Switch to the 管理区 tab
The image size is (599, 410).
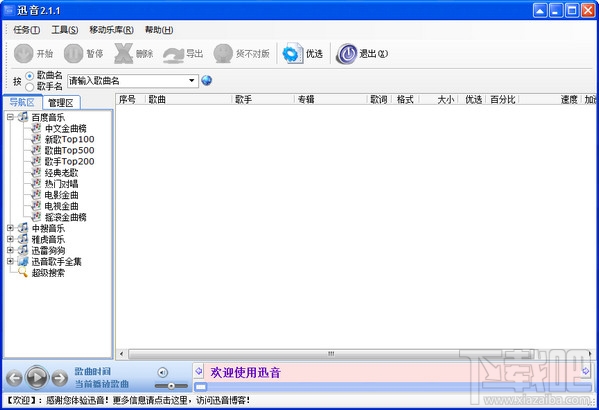point(61,102)
